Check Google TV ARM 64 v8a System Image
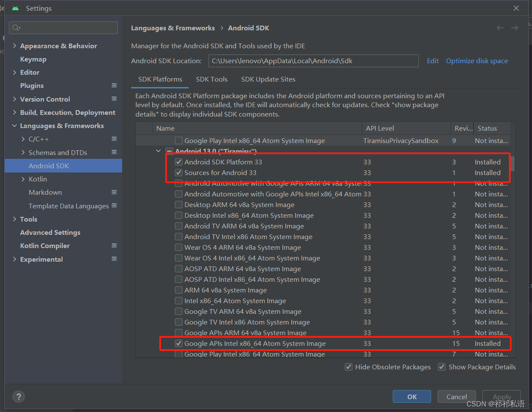Screen dimensions: 532x412 pos(179,311)
